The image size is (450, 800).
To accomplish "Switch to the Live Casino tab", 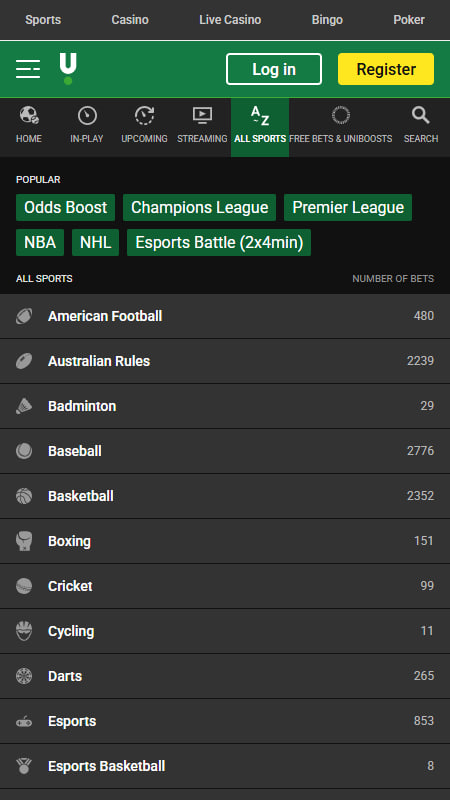I will 230,20.
